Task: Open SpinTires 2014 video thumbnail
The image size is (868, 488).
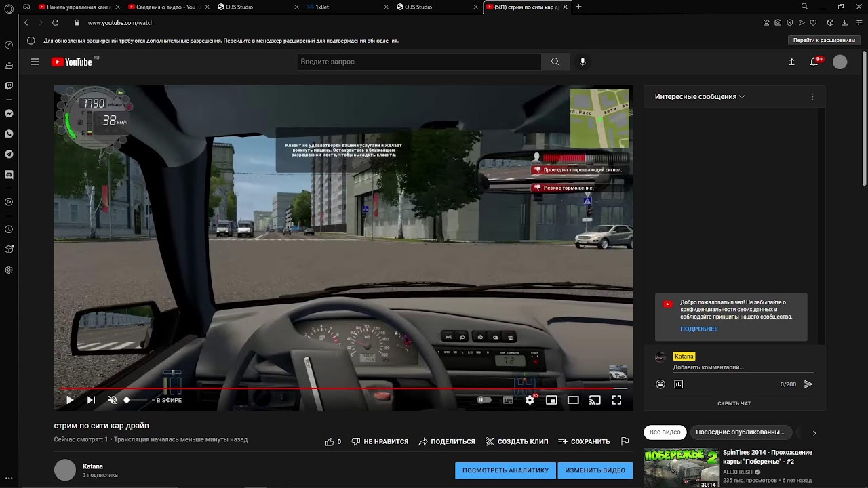Action: pyautogui.click(x=681, y=468)
